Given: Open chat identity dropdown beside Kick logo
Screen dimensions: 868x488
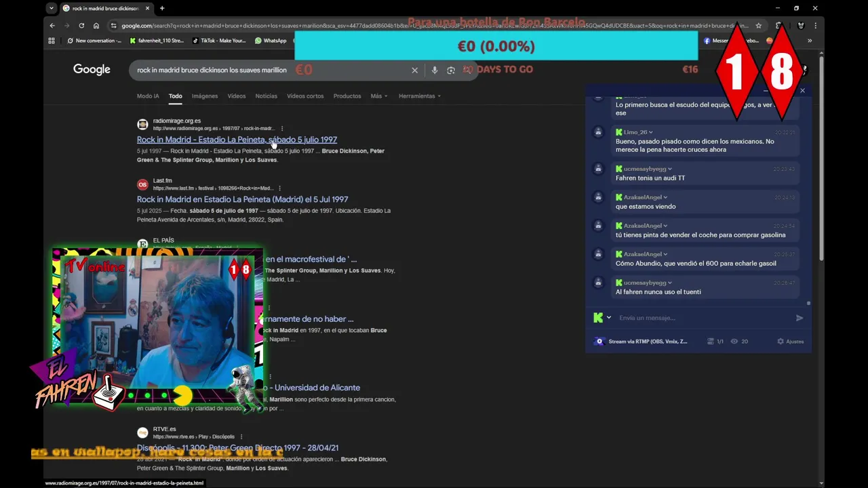Looking at the screenshot, I should pyautogui.click(x=608, y=318).
